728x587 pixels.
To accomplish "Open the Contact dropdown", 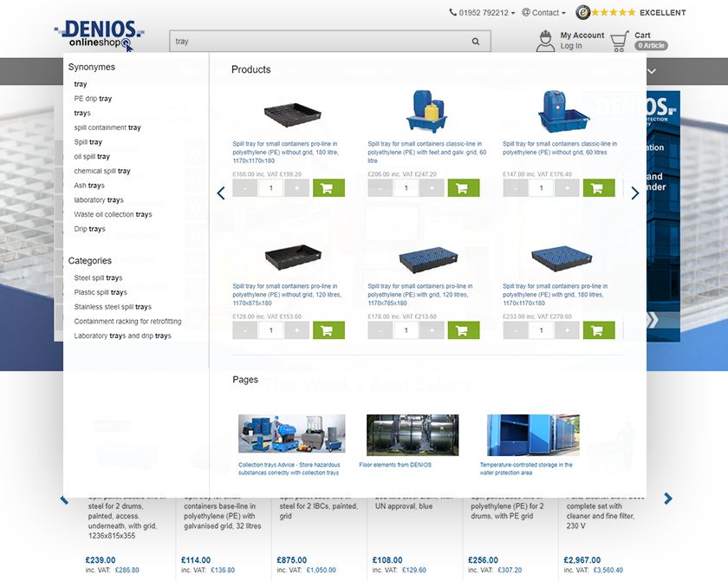I will pyautogui.click(x=543, y=12).
